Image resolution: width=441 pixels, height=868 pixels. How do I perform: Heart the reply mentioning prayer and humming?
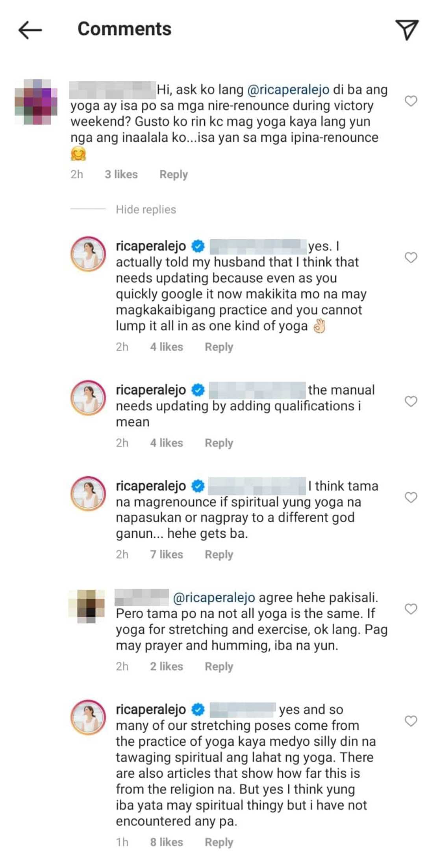[x=411, y=609]
